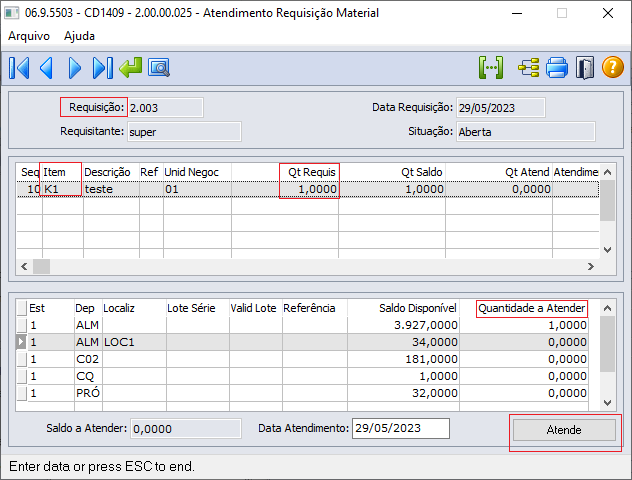The height and width of the screenshot is (480, 632).
Task: Click the green brackets icon
Action: [x=491, y=68]
